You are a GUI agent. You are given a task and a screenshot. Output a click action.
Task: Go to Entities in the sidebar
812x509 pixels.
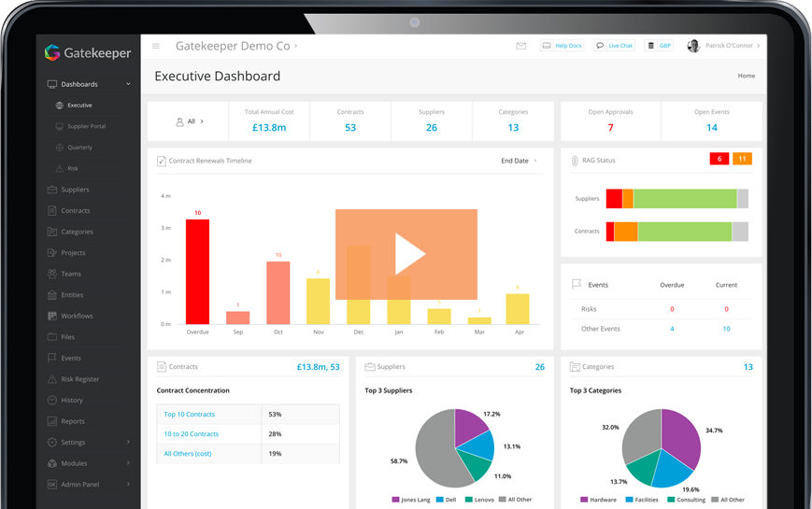coord(72,295)
